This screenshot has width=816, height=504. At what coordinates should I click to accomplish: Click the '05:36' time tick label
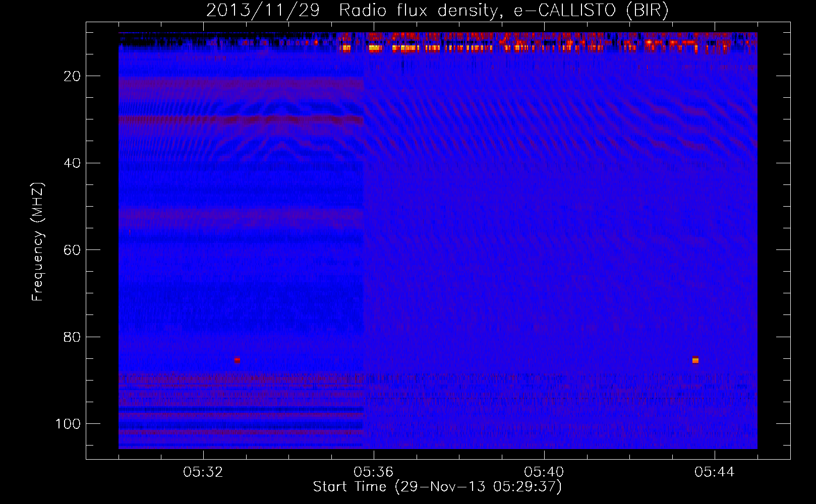tap(374, 472)
